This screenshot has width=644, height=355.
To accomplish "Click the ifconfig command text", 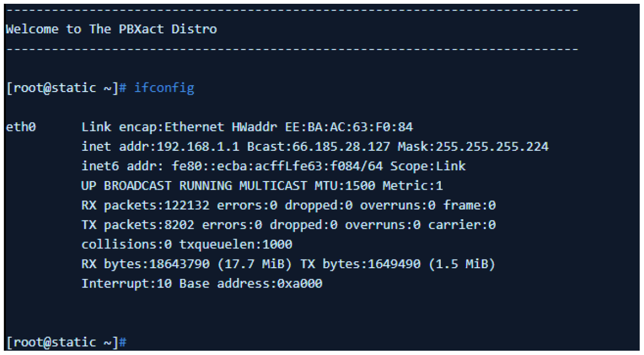I will (x=164, y=88).
